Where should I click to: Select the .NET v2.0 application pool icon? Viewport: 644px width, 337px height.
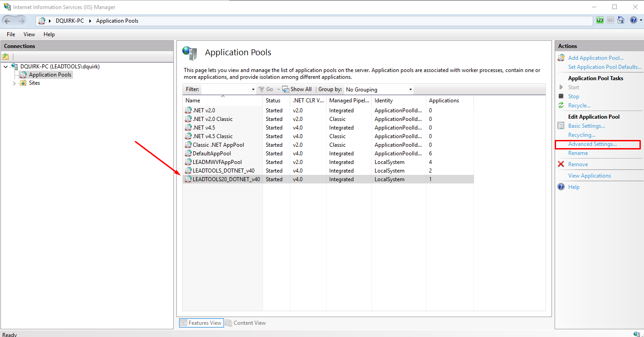(188, 111)
